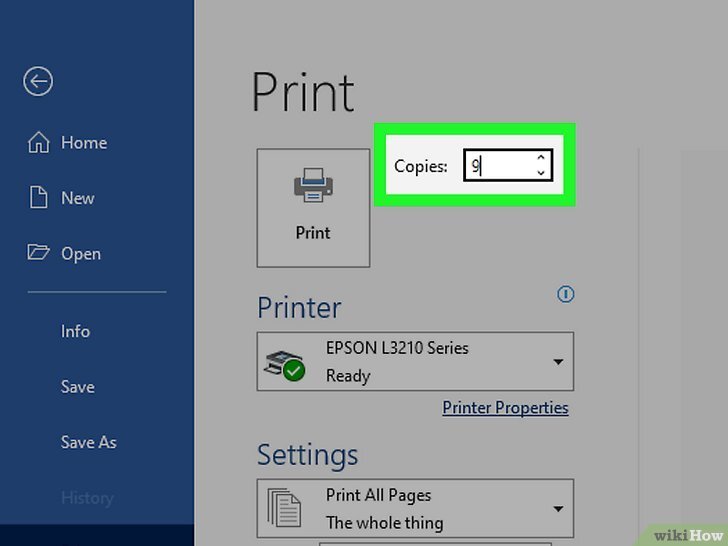Select the 'EPSON L3210 Series' printer name
The height and width of the screenshot is (546, 728).
[x=397, y=349]
